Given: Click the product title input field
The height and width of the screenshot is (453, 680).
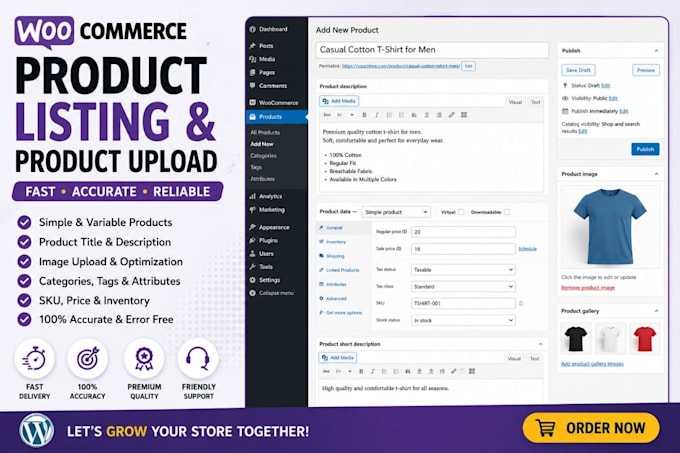Looking at the screenshot, I should (432, 50).
